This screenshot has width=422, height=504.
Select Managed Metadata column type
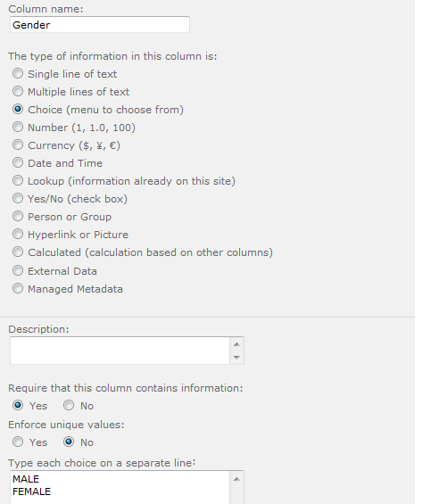[18, 289]
